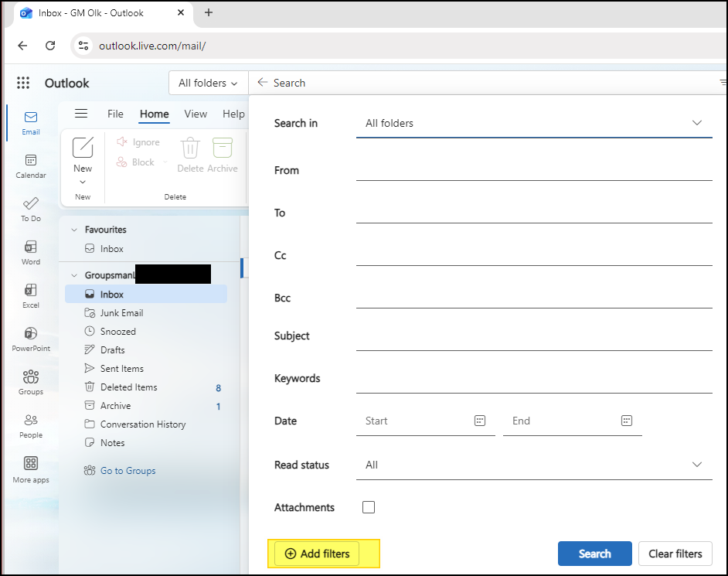This screenshot has width=728, height=576.
Task: Expand the Search in All folders dropdown
Action: click(534, 123)
